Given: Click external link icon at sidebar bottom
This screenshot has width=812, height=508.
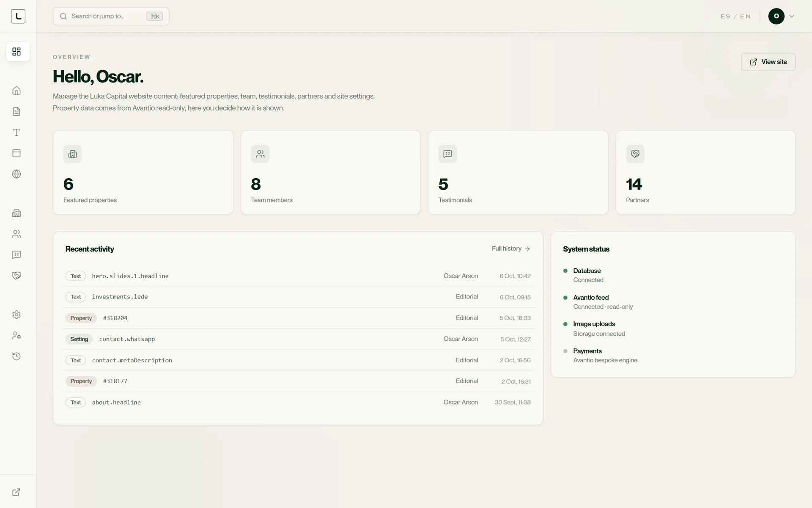Looking at the screenshot, I should pyautogui.click(x=16, y=492).
